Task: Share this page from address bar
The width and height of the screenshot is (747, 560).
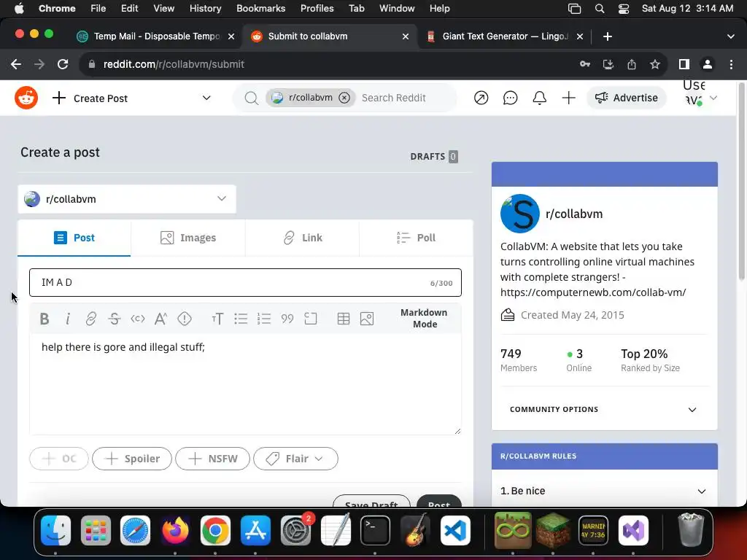Action: point(632,64)
